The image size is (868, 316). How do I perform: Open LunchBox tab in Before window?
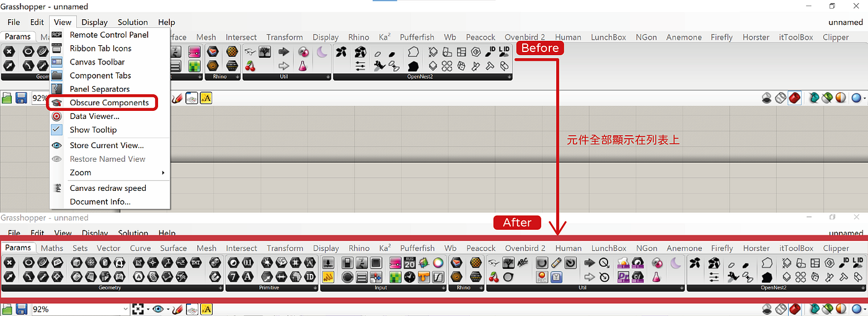coord(608,37)
